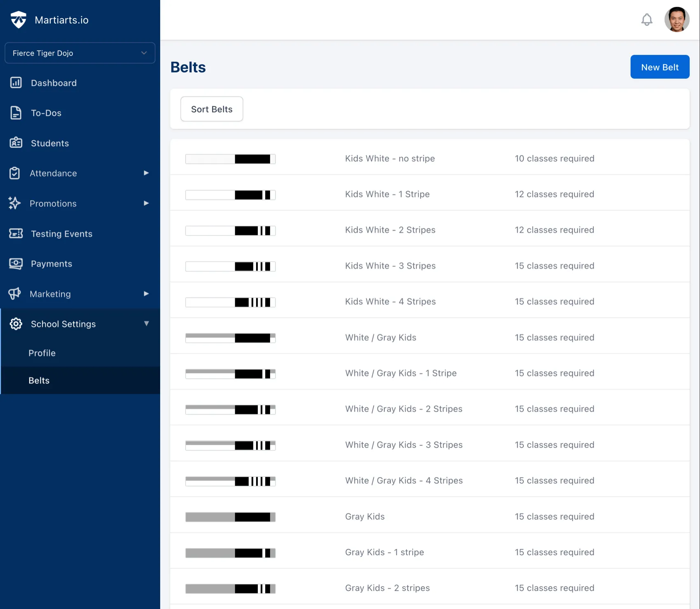Collapse the School Settings section arrow

coord(146,324)
